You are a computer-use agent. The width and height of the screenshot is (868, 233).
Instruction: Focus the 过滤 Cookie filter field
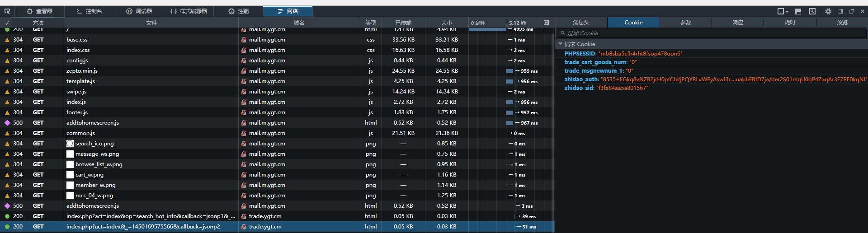click(710, 33)
